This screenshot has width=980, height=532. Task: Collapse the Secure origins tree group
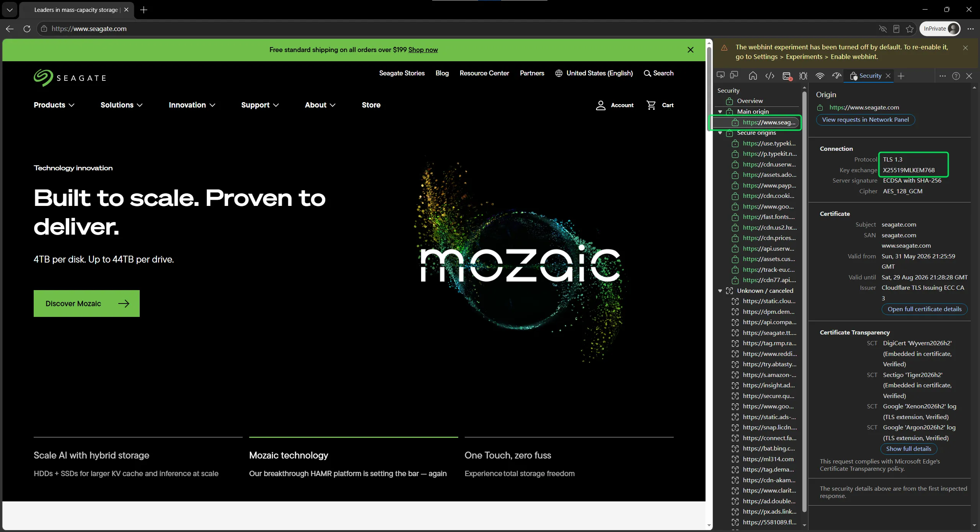[x=720, y=133]
